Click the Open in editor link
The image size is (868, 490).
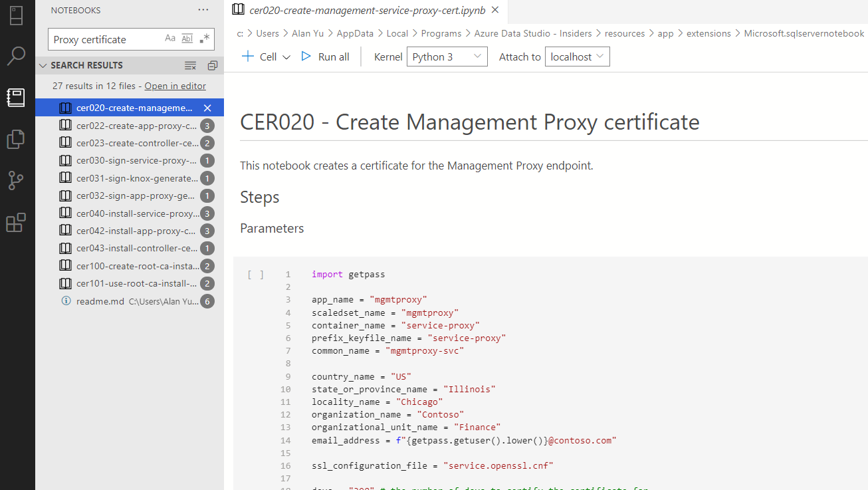click(x=175, y=86)
